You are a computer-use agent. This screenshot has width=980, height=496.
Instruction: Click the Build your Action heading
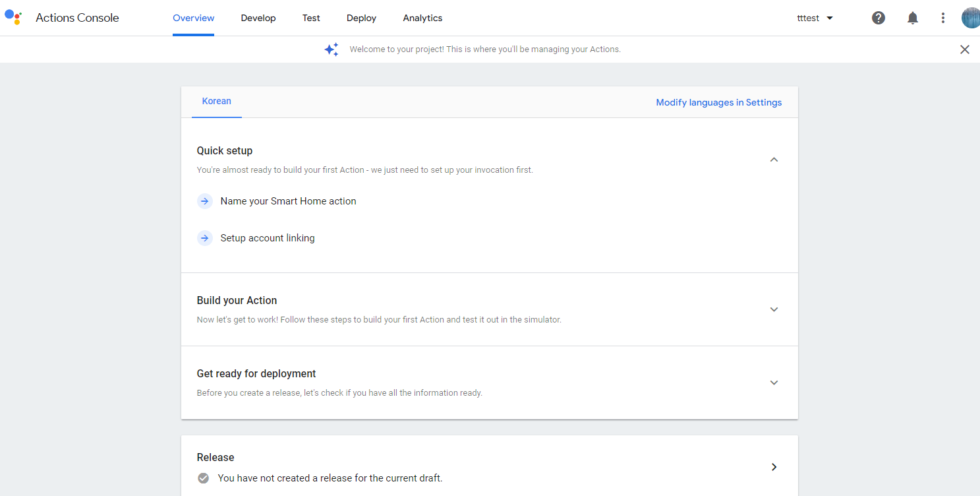(237, 300)
